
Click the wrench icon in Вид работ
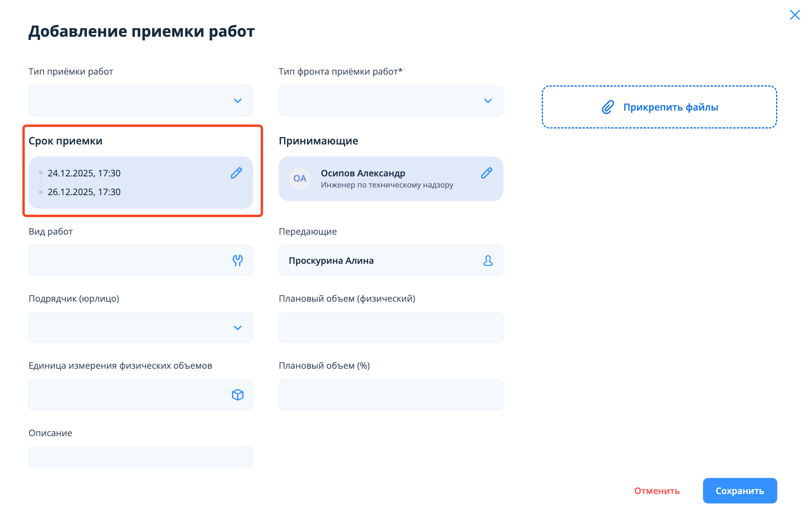(x=238, y=261)
